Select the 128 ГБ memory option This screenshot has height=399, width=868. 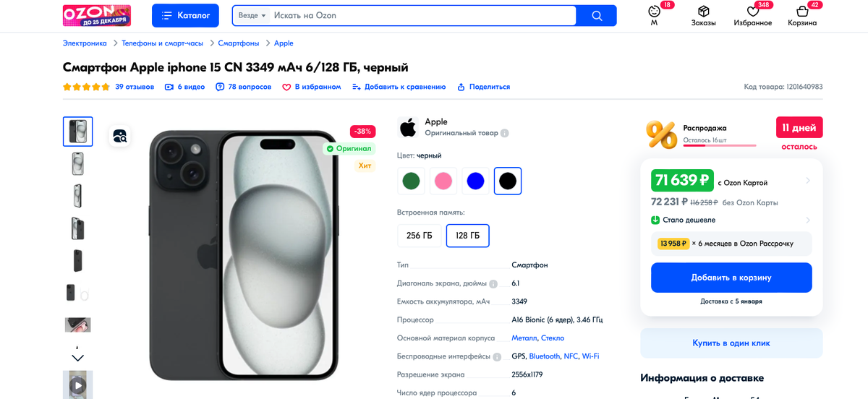pos(467,236)
